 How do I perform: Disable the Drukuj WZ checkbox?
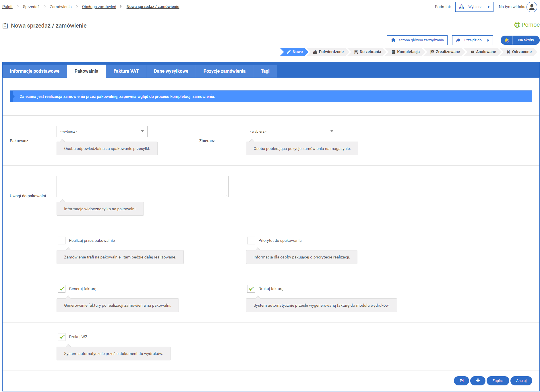point(62,337)
